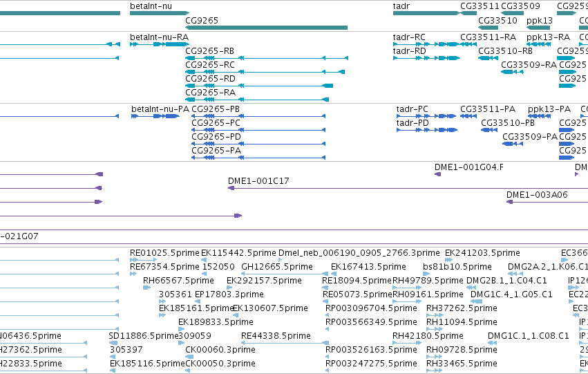Click the EK115442.5prime EST label
588x374 pixels.
pos(238,253)
